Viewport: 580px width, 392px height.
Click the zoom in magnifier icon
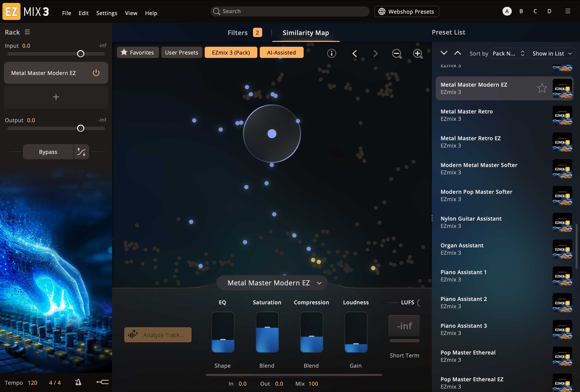(x=417, y=53)
